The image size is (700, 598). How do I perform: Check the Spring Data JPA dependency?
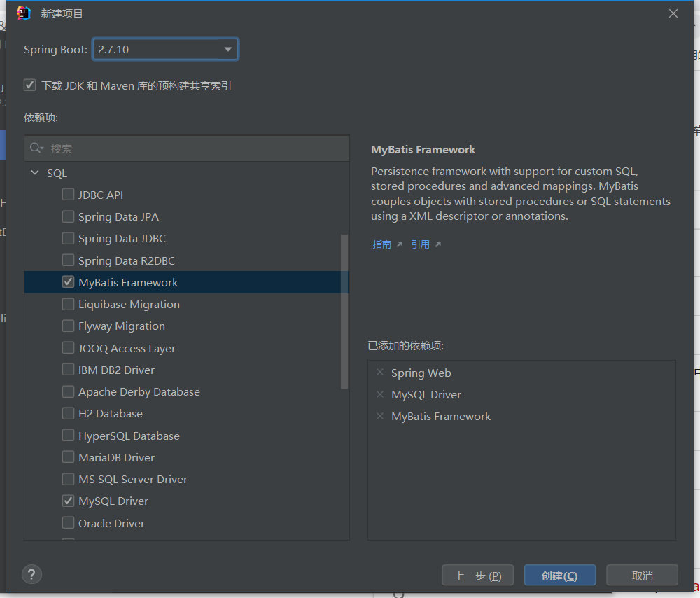(x=68, y=216)
